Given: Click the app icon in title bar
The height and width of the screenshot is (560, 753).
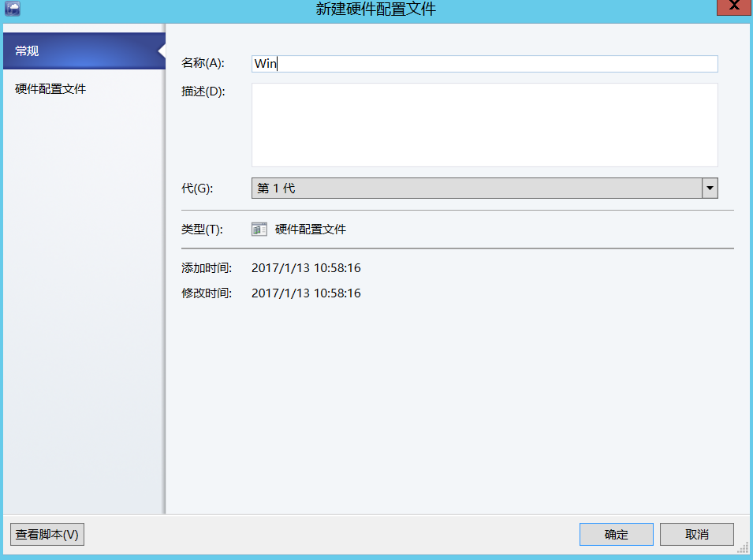Looking at the screenshot, I should [13, 8].
